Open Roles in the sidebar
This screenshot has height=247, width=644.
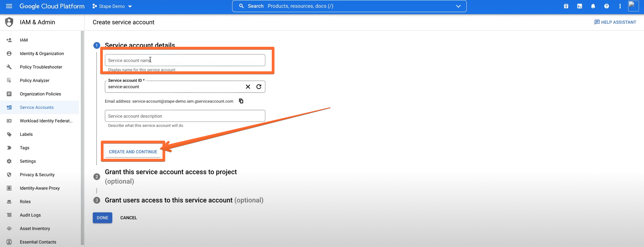coord(25,202)
